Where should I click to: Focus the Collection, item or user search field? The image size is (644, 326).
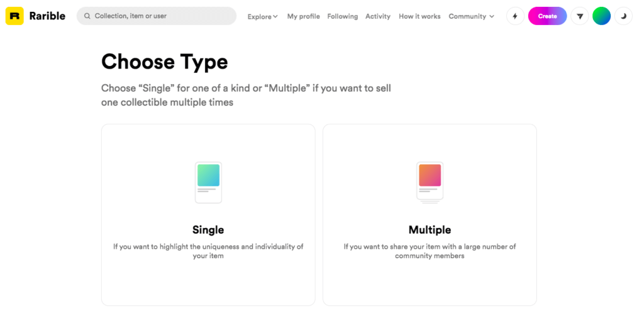pyautogui.click(x=160, y=16)
